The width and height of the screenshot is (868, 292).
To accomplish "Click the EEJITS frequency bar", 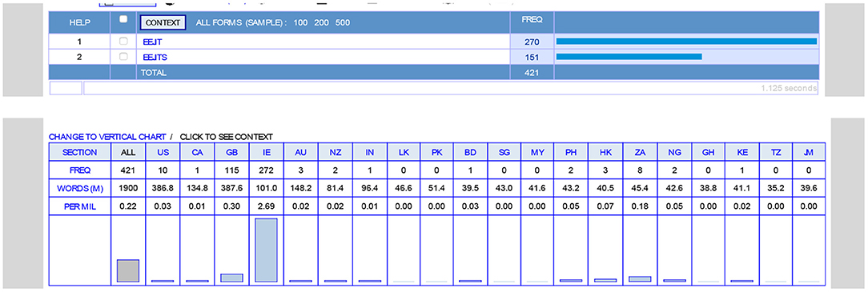I will point(629,57).
